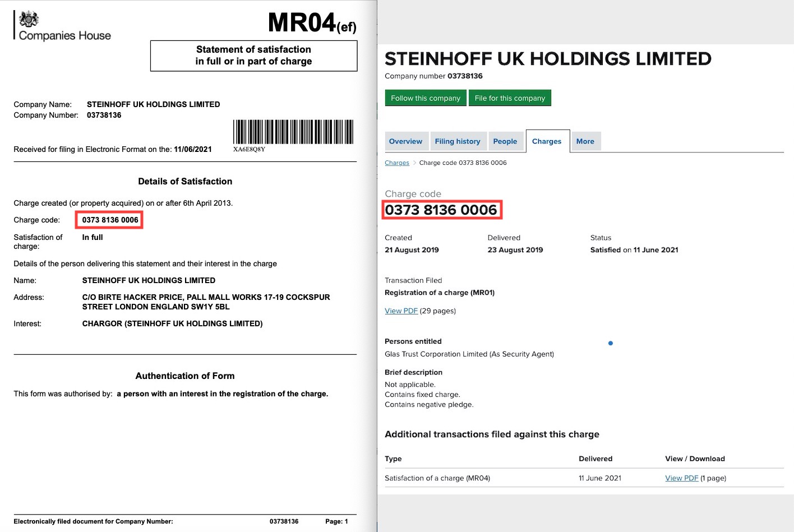View the 29-page MR01 PDF
Viewport: 794px width, 532px height.
[x=401, y=311]
